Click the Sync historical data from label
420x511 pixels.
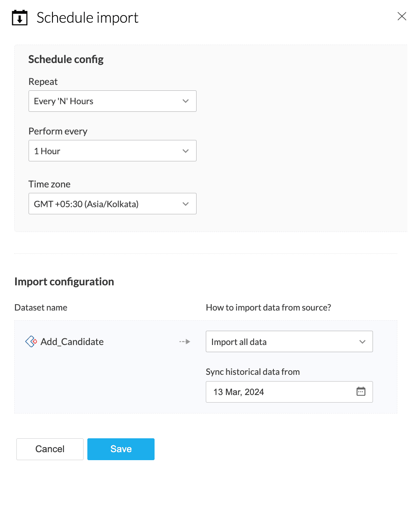pos(253,372)
